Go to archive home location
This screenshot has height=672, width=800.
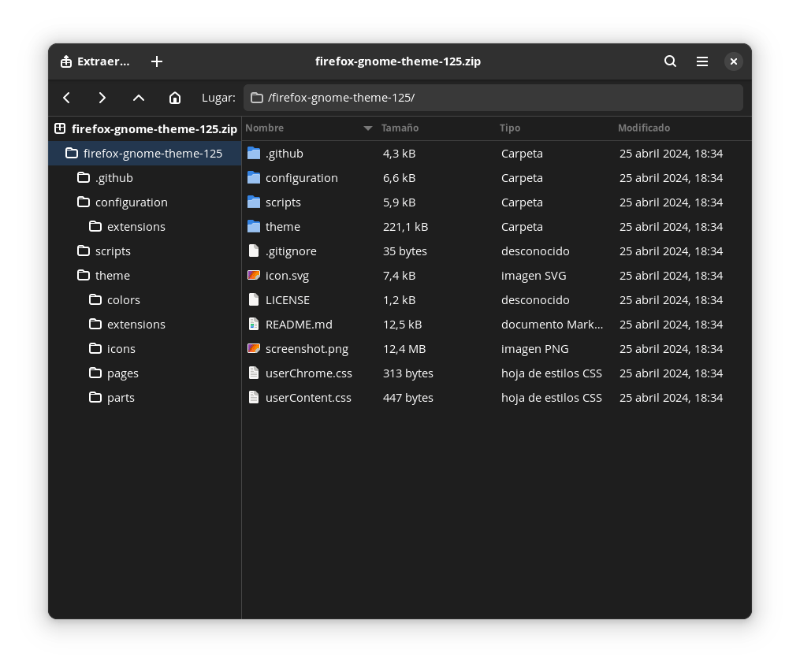[175, 98]
